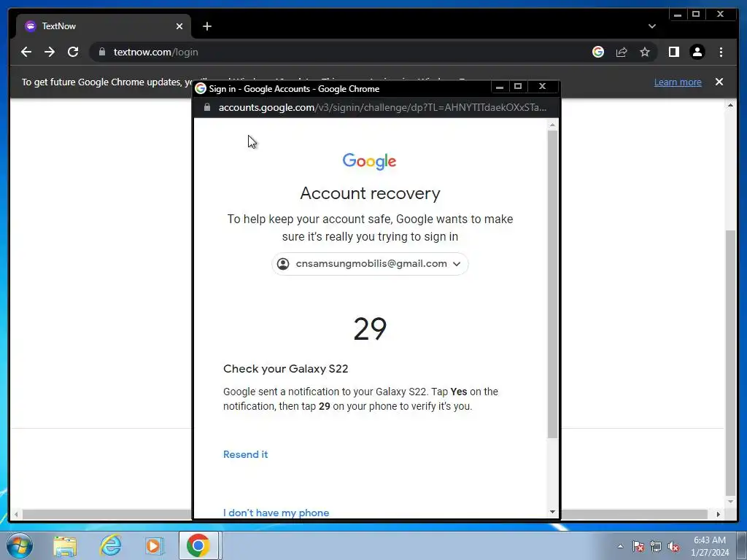Click the main window horizontal scroll right arrow
Viewport: 747px width, 560px height.
[x=718, y=514]
